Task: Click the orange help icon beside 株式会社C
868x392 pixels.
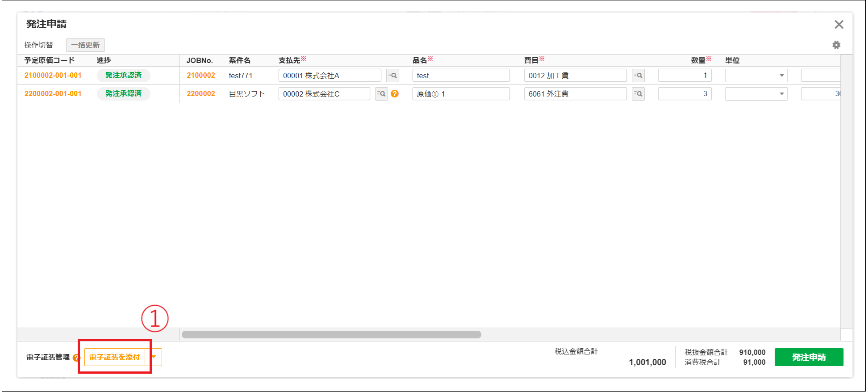Action: [x=395, y=94]
